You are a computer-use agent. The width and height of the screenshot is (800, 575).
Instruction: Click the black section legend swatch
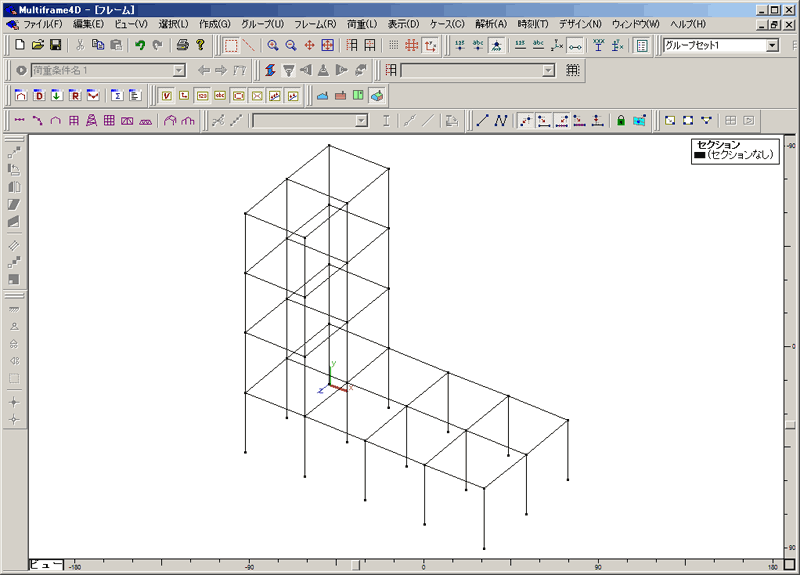(x=699, y=155)
